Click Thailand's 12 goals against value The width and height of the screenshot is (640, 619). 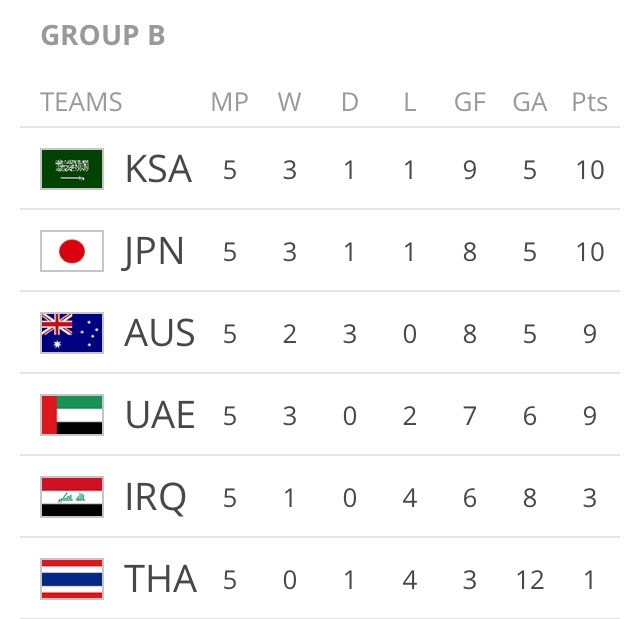click(x=529, y=579)
